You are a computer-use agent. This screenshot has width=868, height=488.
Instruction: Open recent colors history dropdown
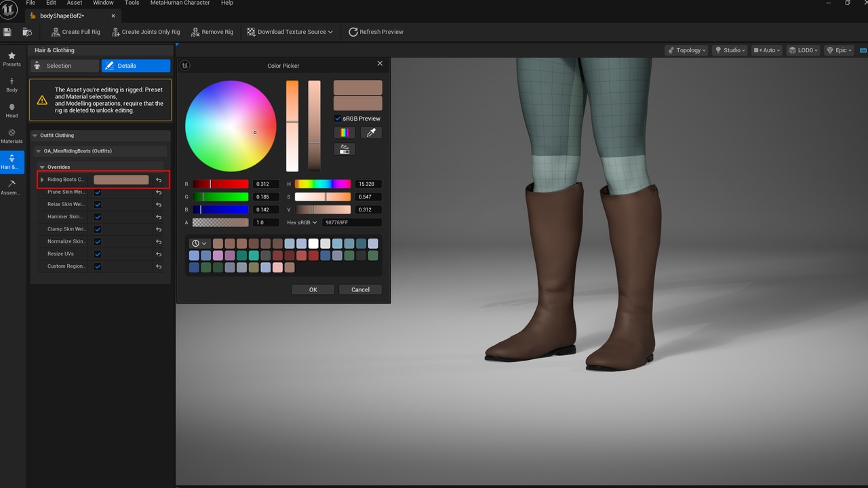tap(199, 243)
